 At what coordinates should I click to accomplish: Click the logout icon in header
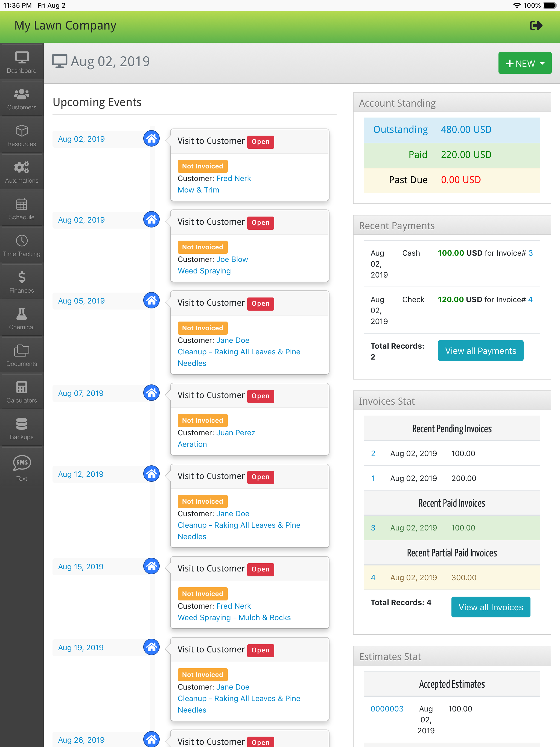point(536,26)
